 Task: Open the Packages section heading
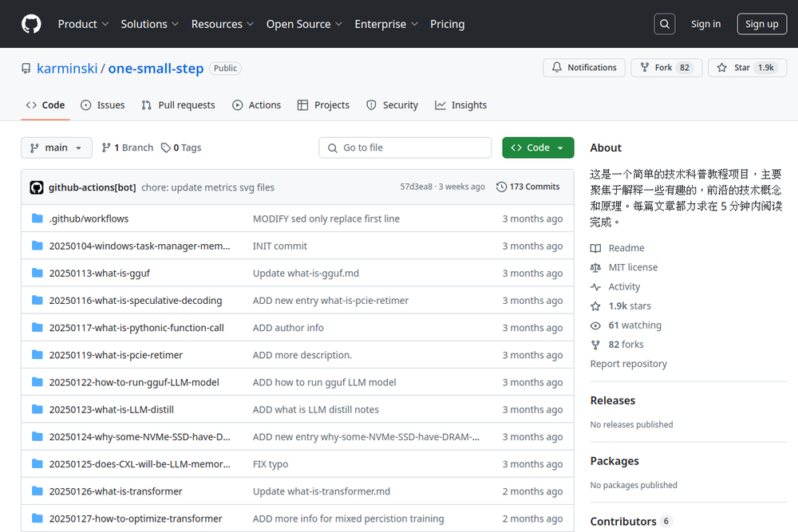pos(614,461)
